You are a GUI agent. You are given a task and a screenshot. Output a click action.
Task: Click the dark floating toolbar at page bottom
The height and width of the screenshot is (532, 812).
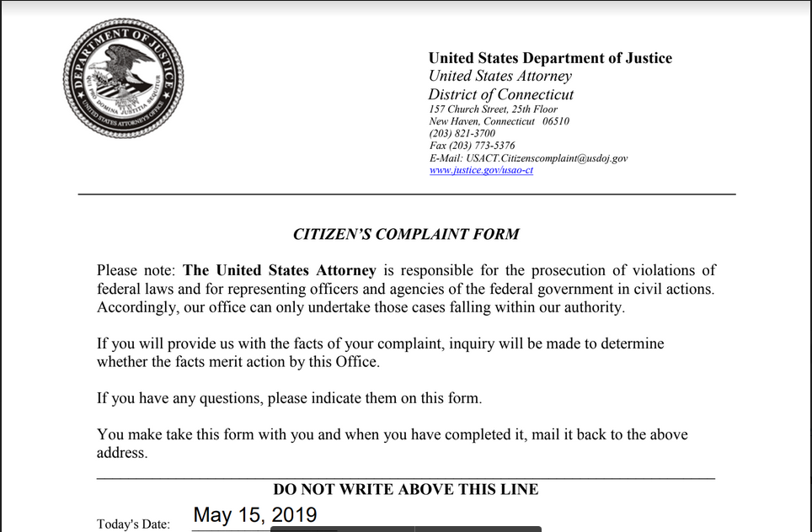(x=406, y=529)
